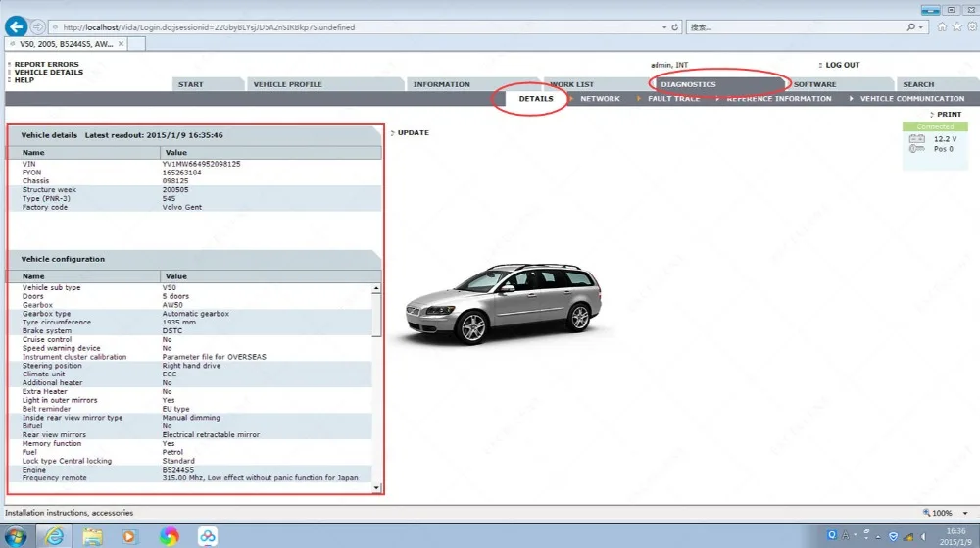980x548 pixels.
Task: Open the REFERENCE INFORMATION sub-tab
Action: pos(779,99)
